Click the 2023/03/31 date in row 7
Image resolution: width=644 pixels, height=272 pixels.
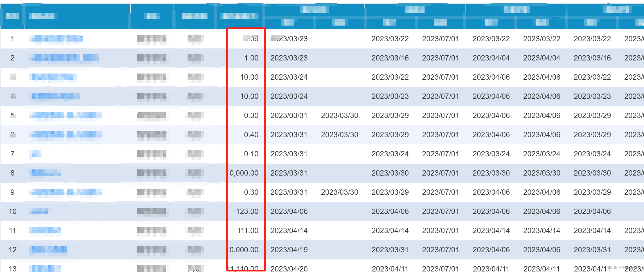coord(289,154)
